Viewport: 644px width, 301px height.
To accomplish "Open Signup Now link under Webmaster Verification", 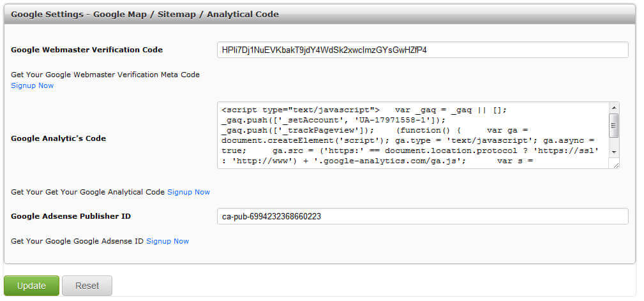I will 32,85.
